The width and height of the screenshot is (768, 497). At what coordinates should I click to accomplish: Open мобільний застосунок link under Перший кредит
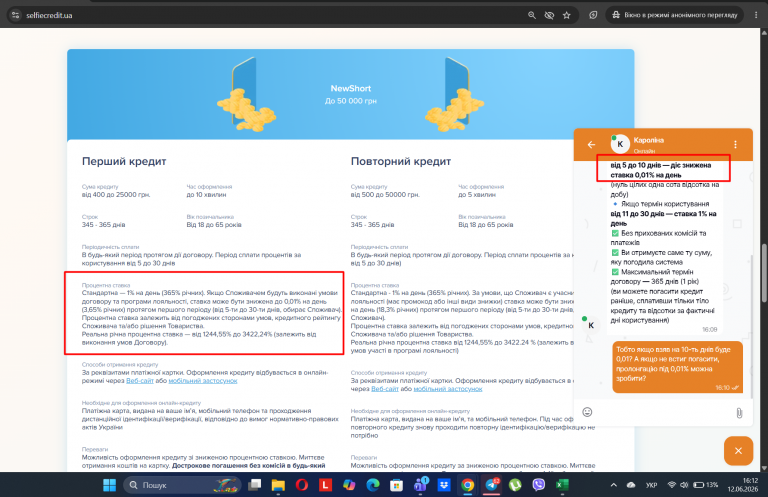click(x=203, y=380)
